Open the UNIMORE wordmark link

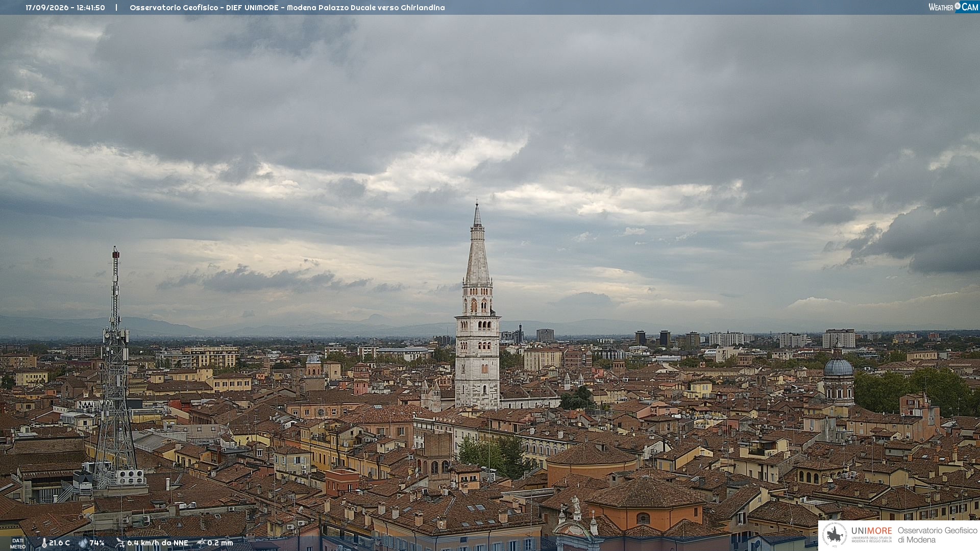871,531
